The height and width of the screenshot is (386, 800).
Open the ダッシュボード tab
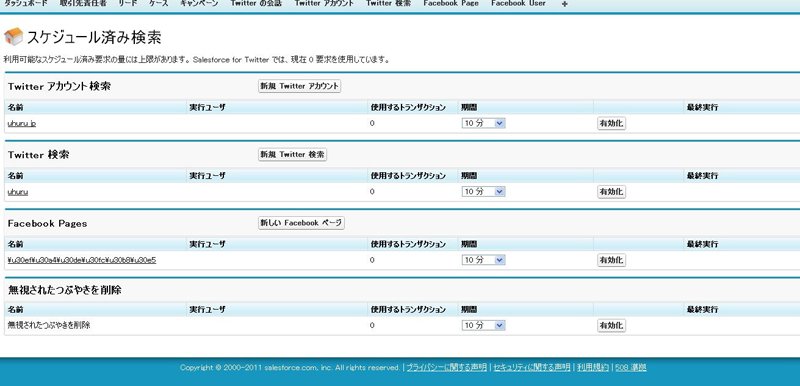tap(26, 4)
